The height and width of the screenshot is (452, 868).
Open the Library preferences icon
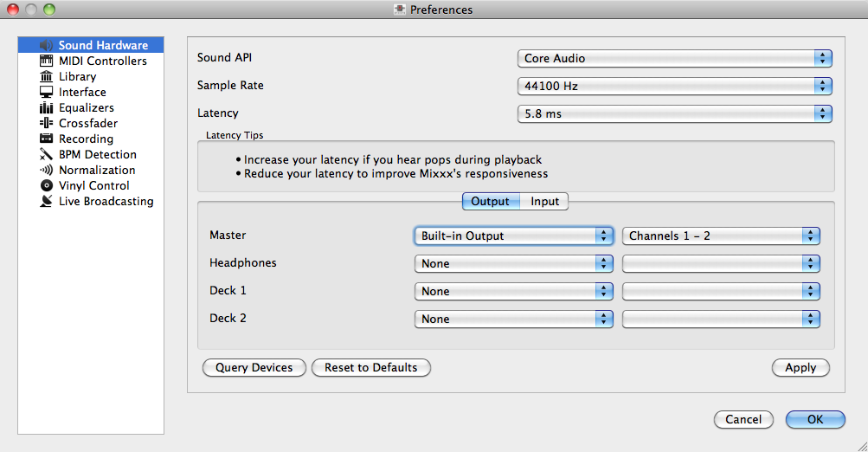click(x=47, y=77)
